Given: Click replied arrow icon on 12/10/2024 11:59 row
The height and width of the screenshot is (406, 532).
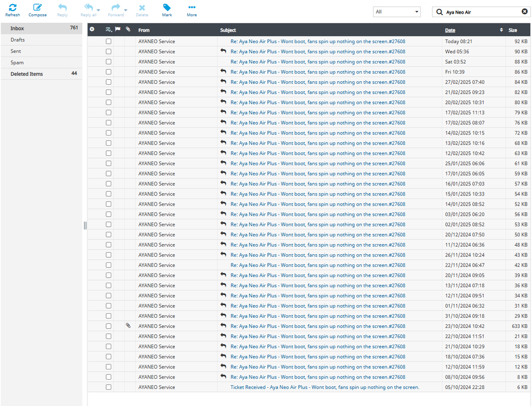Looking at the screenshot, I should (x=223, y=366).
